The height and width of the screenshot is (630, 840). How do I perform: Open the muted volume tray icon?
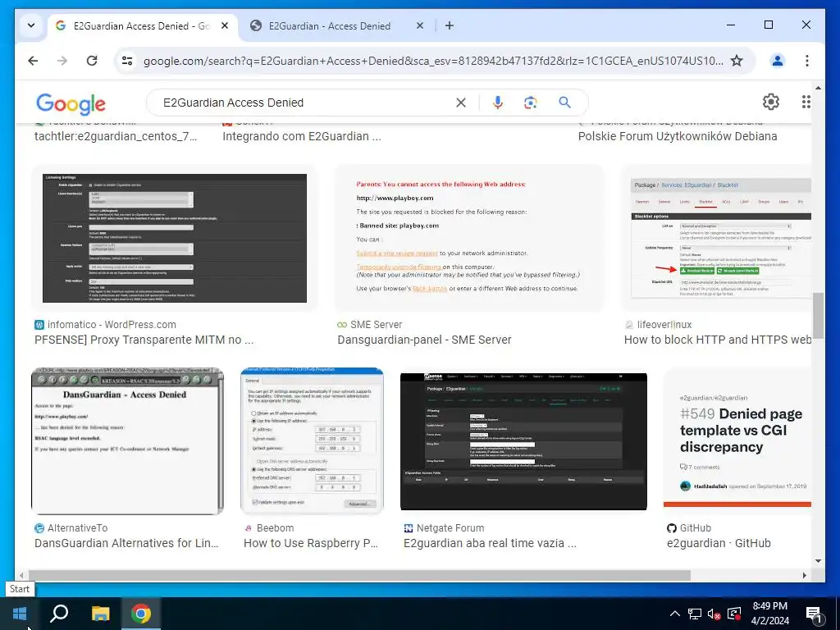tap(714, 614)
